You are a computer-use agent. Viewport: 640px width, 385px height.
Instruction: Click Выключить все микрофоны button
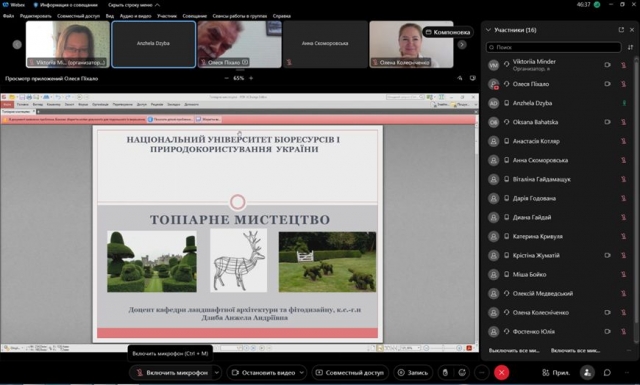[x=514, y=350]
